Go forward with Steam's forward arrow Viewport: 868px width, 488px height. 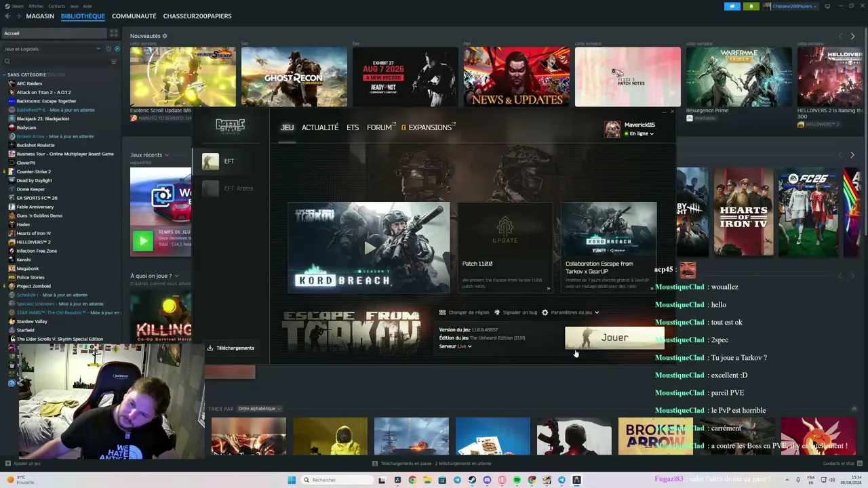tap(18, 16)
